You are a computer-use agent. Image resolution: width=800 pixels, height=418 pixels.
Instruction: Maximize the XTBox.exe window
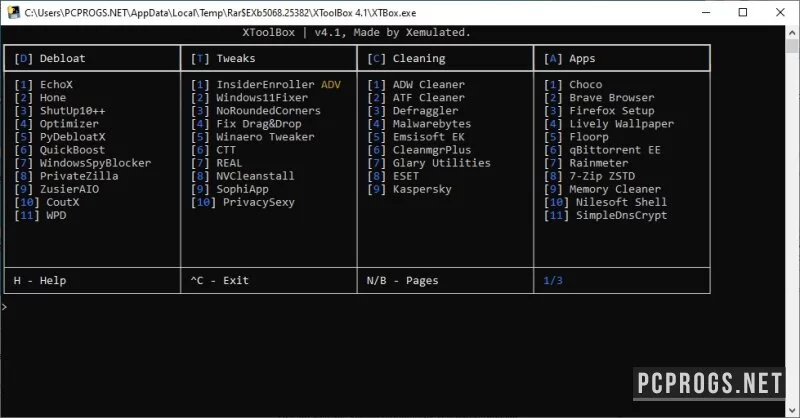click(743, 12)
